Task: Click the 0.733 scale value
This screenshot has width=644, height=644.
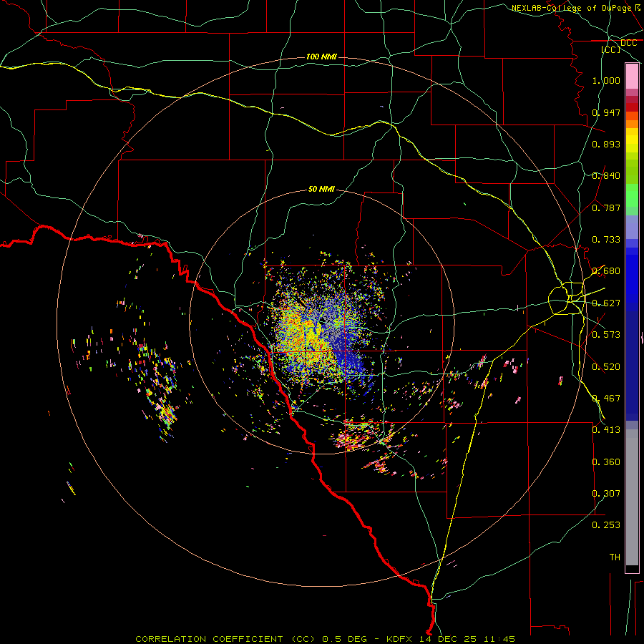Action: 606,240
